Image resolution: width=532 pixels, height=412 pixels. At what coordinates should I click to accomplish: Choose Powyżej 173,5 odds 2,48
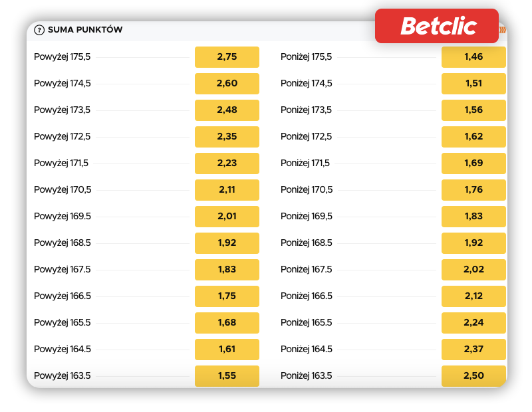[x=227, y=110]
